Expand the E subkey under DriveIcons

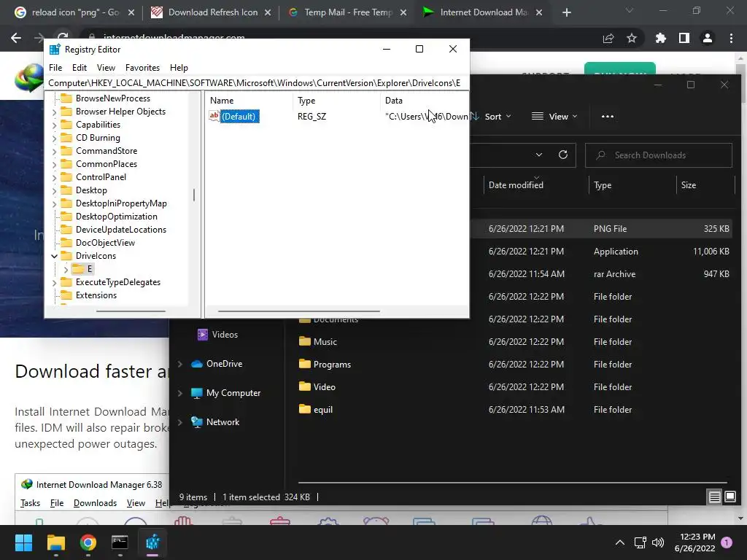(66, 270)
